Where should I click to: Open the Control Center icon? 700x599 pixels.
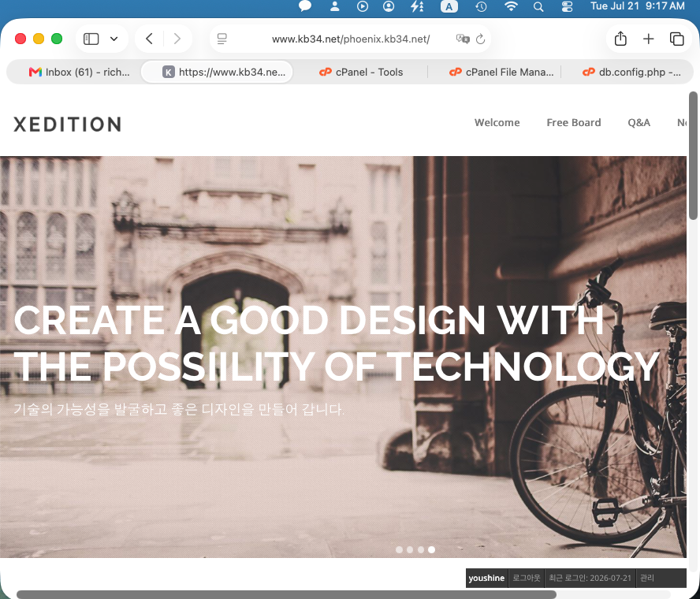567,6
